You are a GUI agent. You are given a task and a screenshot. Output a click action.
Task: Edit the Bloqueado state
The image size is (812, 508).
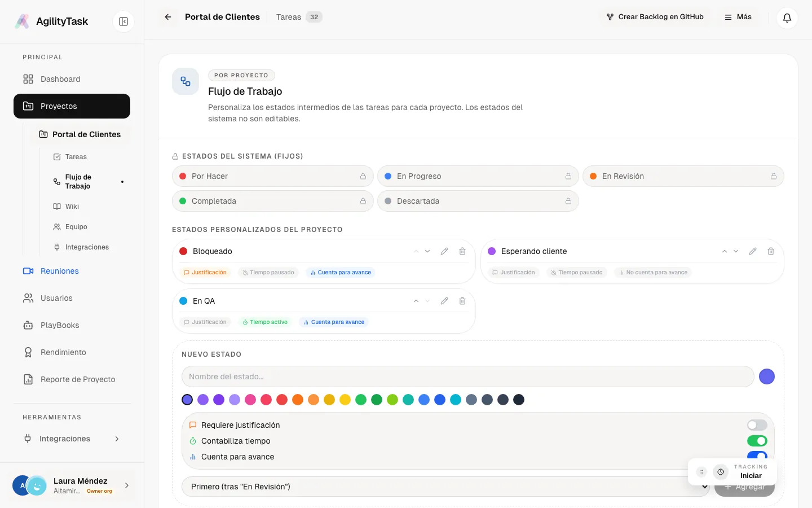(444, 251)
